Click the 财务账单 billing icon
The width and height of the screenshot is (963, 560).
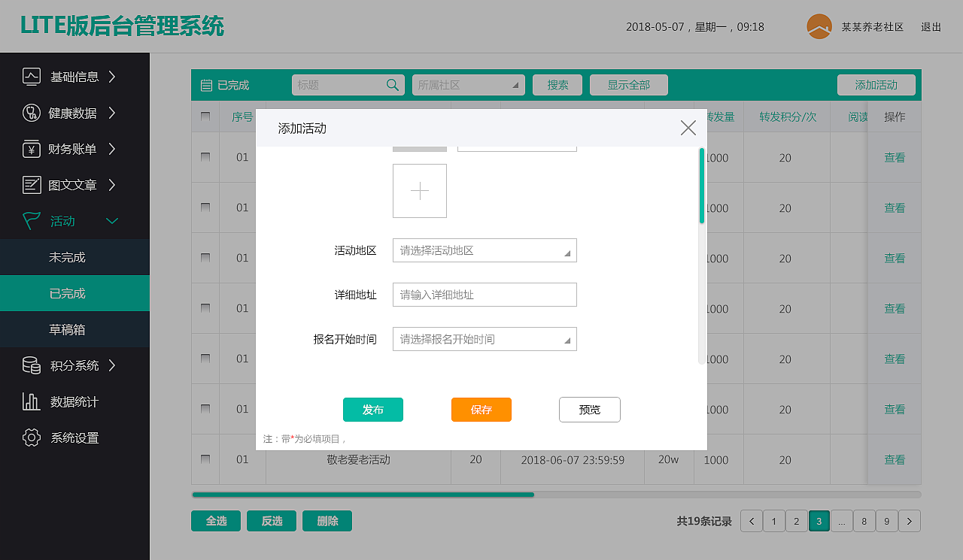point(32,149)
